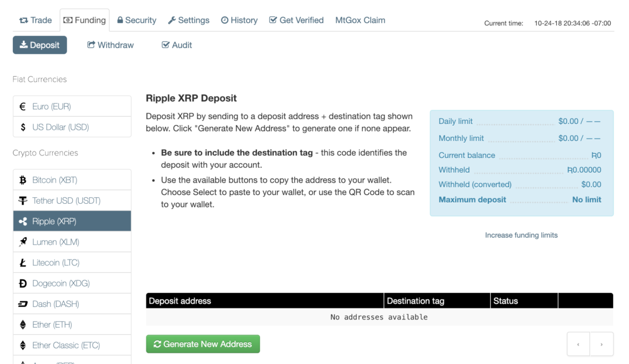Click the Settings wrench icon

point(172,21)
